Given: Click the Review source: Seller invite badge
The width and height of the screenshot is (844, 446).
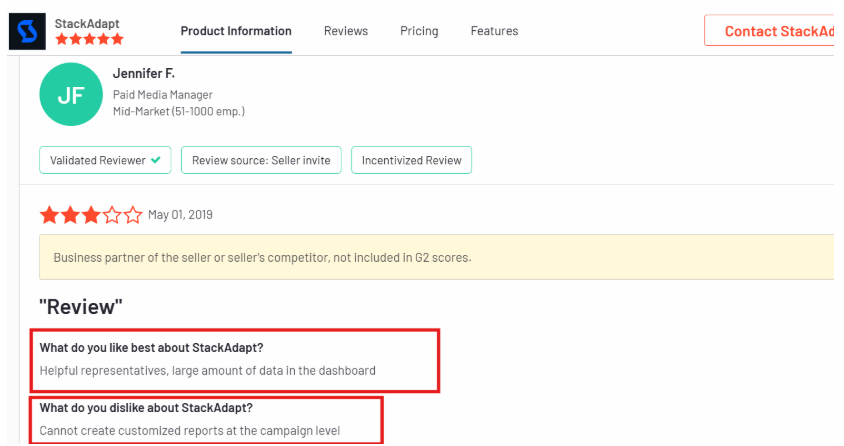Looking at the screenshot, I should coord(261,160).
